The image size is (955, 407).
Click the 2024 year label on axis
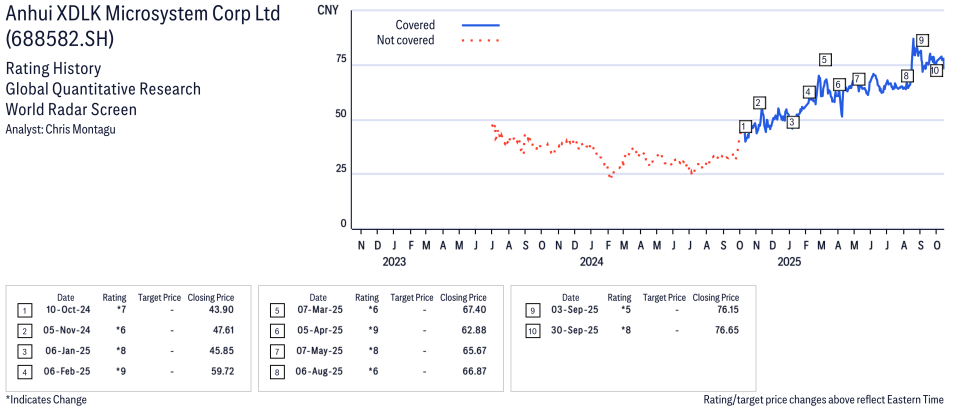592,263
